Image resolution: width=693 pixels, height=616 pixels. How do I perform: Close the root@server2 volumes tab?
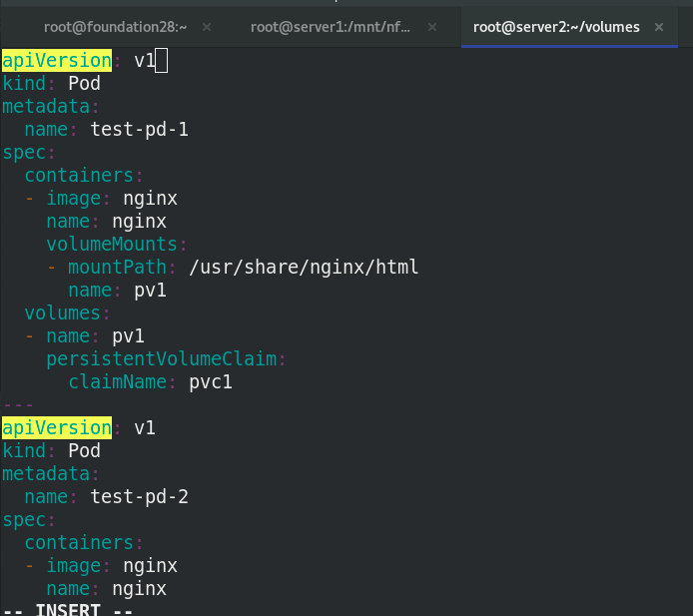tap(659, 27)
